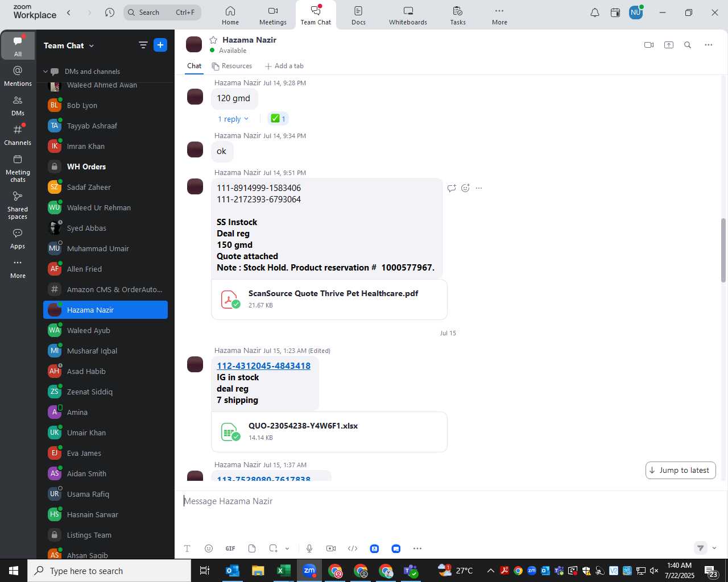Open Channels in the sidebar

click(18, 135)
